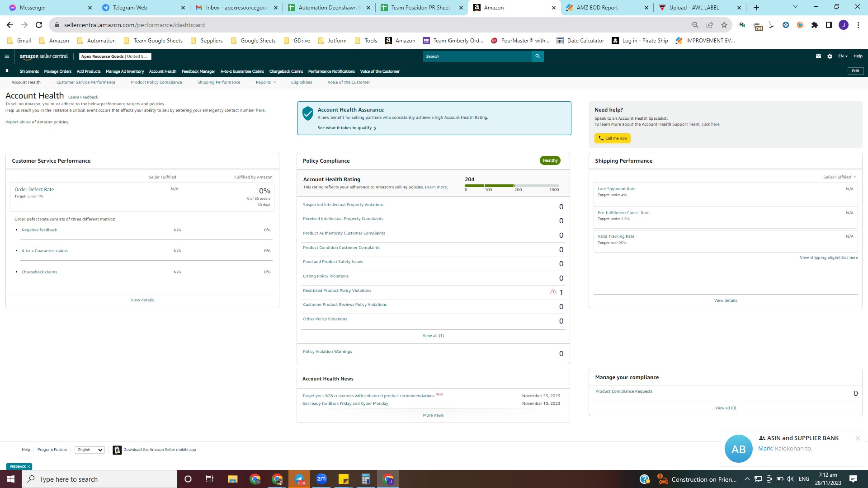Click the Leave Feedback link
Image resolution: width=868 pixels, height=488 pixels.
pos(83,97)
